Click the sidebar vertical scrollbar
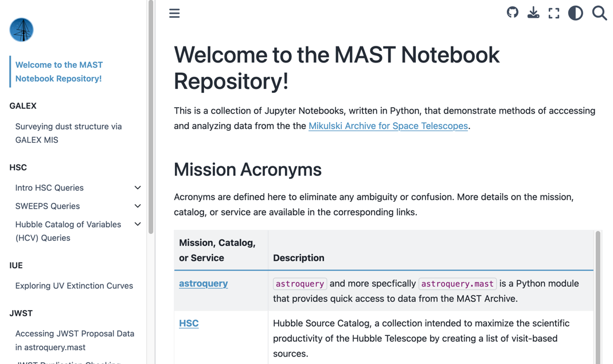The width and height of the screenshot is (613, 364). click(x=151, y=118)
